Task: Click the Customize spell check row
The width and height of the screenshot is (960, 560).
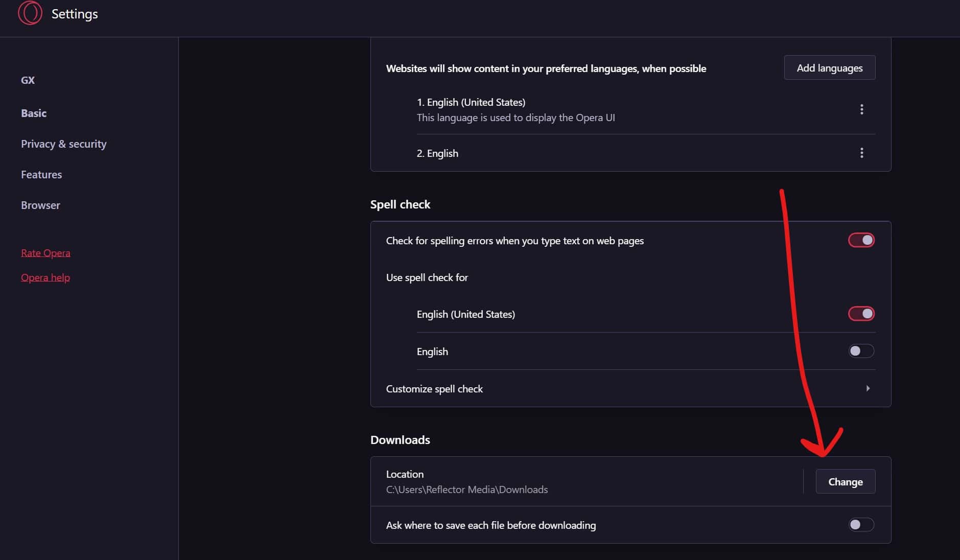Action: (x=630, y=388)
